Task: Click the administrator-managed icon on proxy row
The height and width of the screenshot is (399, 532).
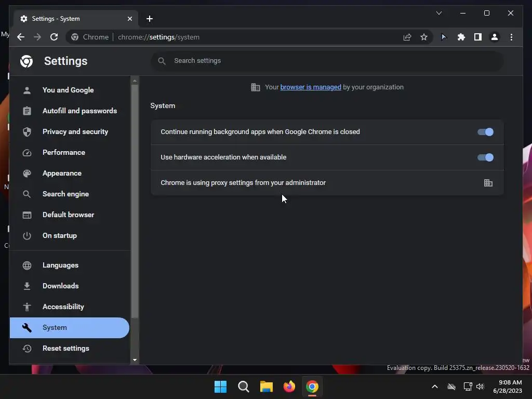Action: tap(488, 183)
